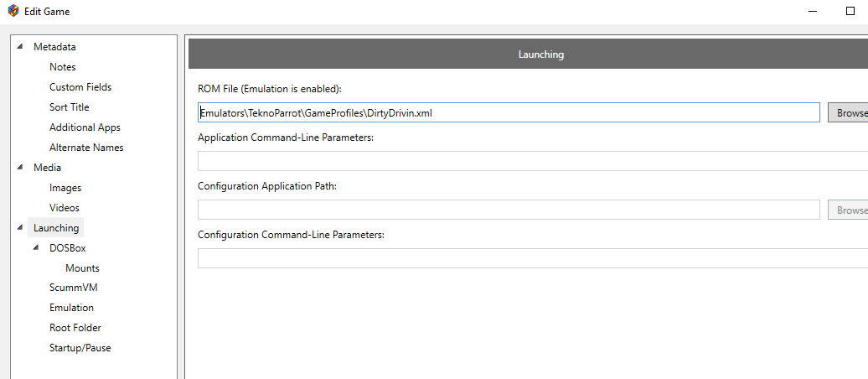Screen dimensions: 868x379
Task: Select the Launching tree item
Action: point(56,228)
